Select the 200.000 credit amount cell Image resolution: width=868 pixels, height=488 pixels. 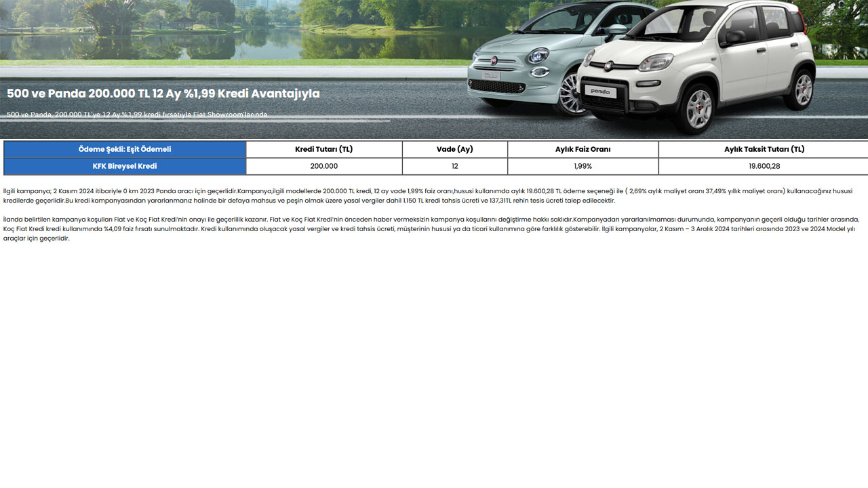point(323,166)
